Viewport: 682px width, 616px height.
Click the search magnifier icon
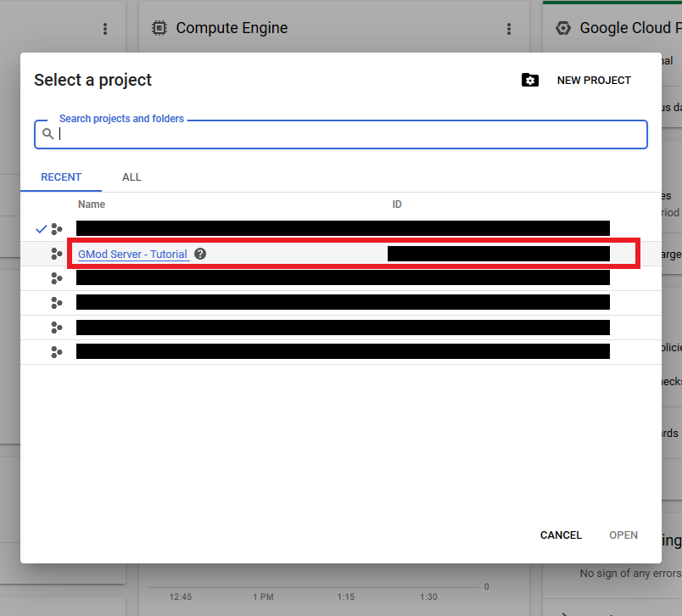(x=48, y=134)
